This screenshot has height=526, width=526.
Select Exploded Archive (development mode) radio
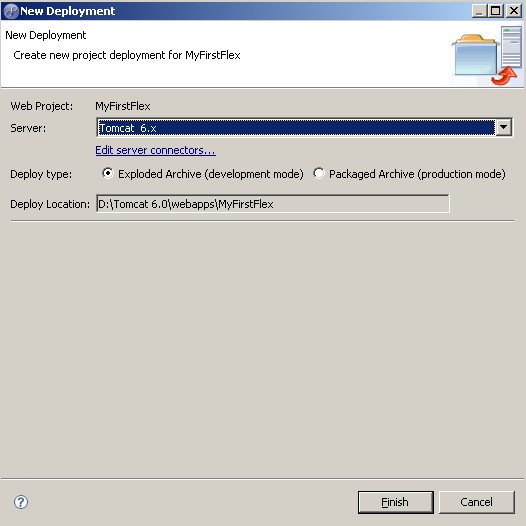(108, 173)
